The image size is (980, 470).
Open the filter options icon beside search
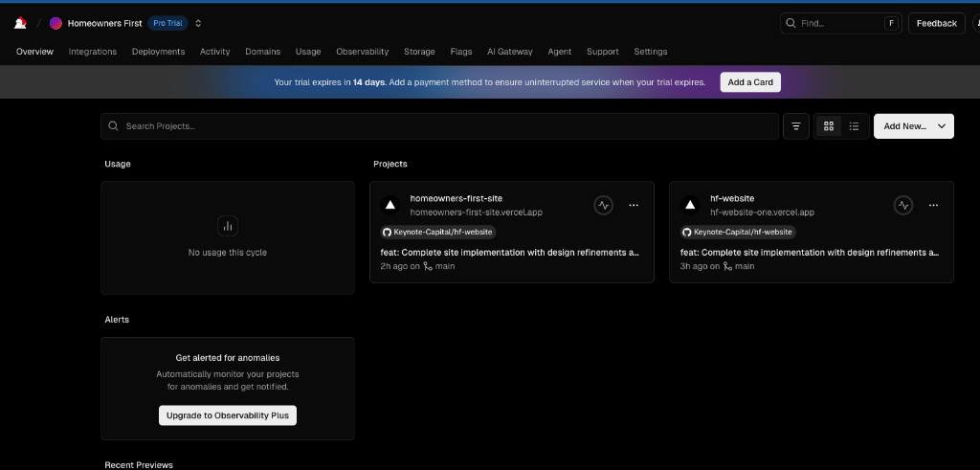tap(795, 126)
